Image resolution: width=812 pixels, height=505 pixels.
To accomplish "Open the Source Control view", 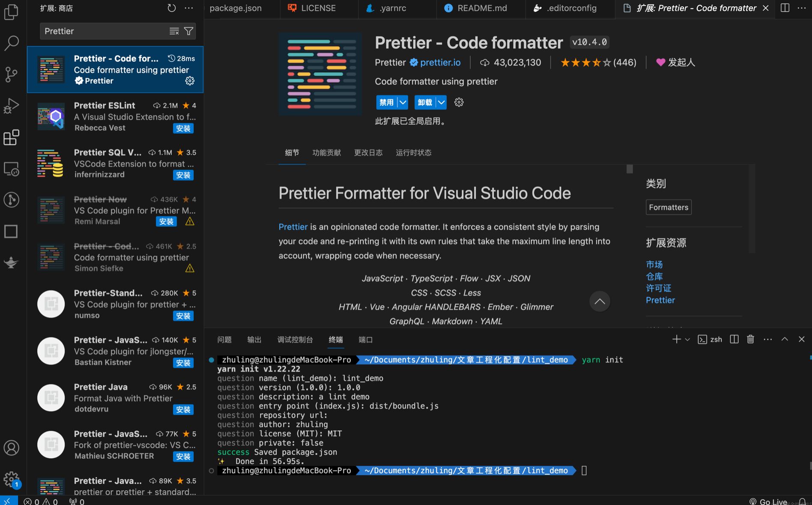I will 11,74.
